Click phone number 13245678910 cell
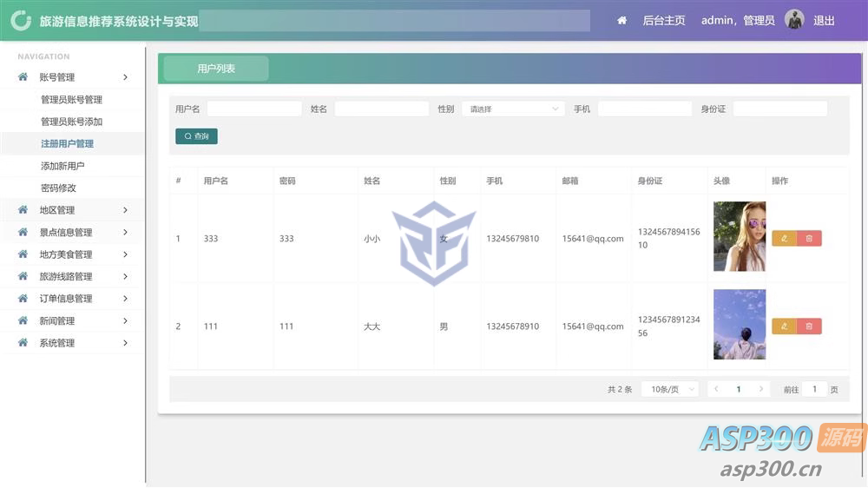This screenshot has width=868, height=488. click(513, 326)
